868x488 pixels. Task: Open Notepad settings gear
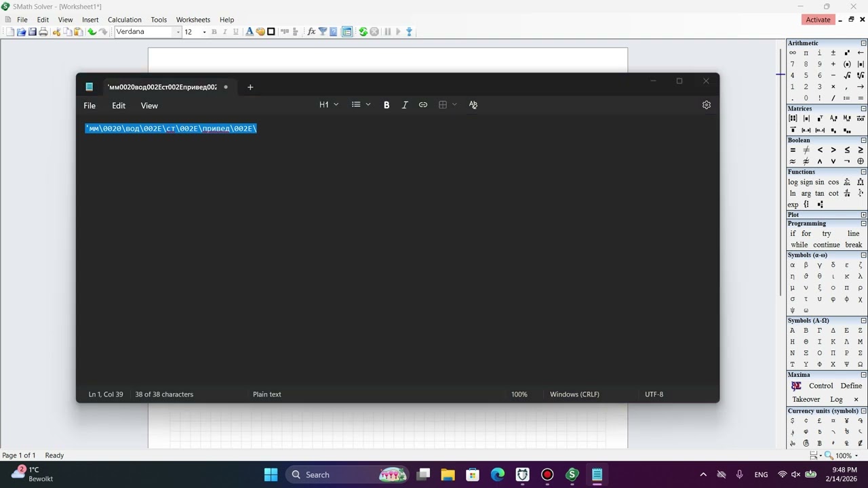pos(707,104)
